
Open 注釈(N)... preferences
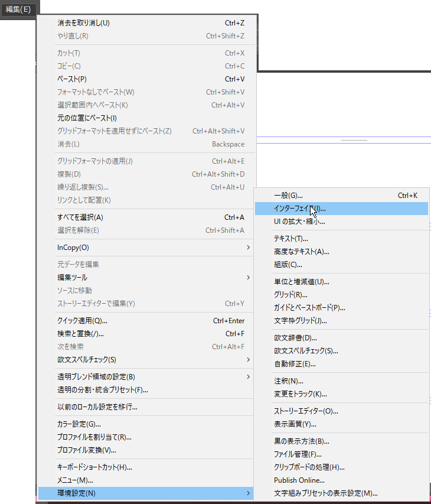coord(342,381)
